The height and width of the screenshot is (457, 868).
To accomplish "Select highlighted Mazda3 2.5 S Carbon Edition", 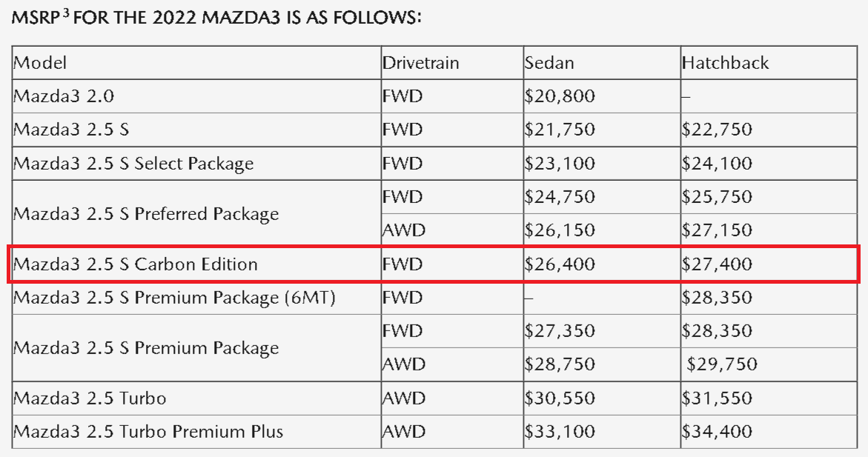I will tap(136, 264).
